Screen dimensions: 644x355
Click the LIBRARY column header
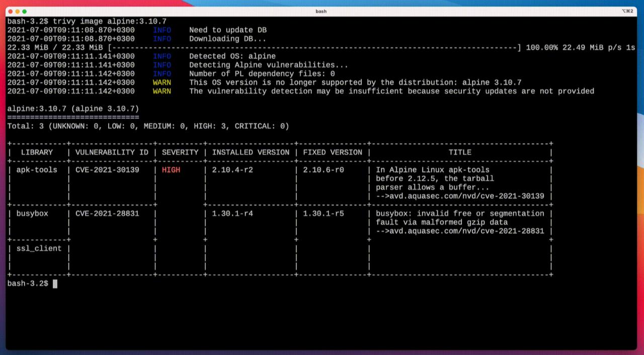(37, 152)
